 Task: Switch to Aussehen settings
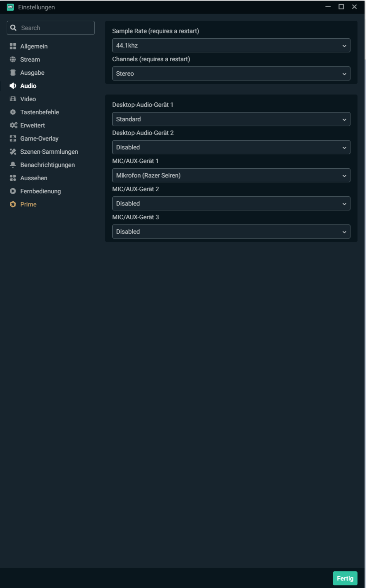(34, 178)
